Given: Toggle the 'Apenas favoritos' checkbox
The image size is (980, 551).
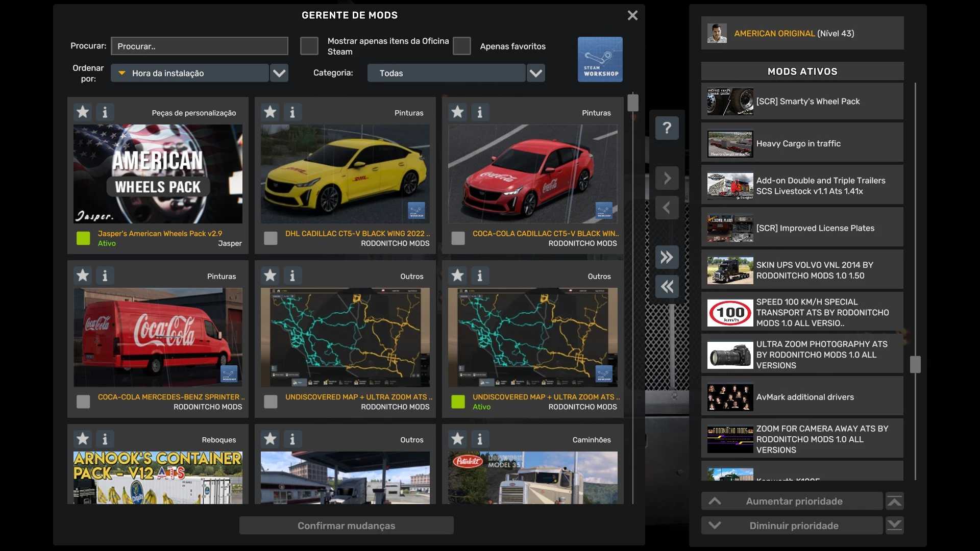Looking at the screenshot, I should 461,46.
